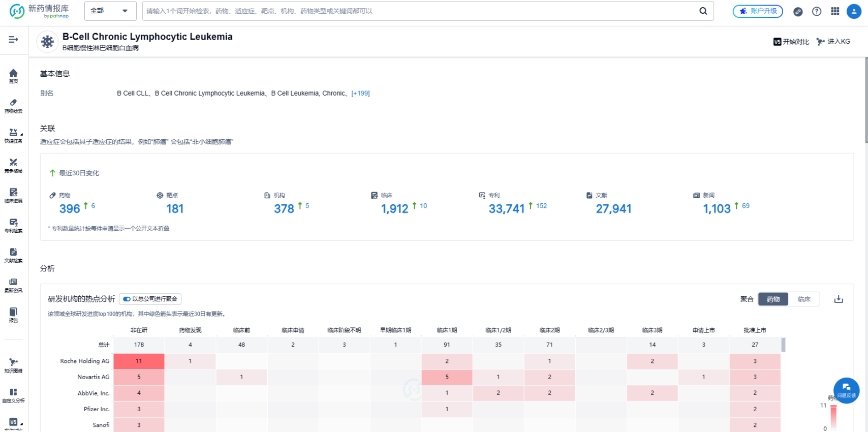The height and width of the screenshot is (432, 868).
Task: Open the apps grid icon
Action: (835, 11)
